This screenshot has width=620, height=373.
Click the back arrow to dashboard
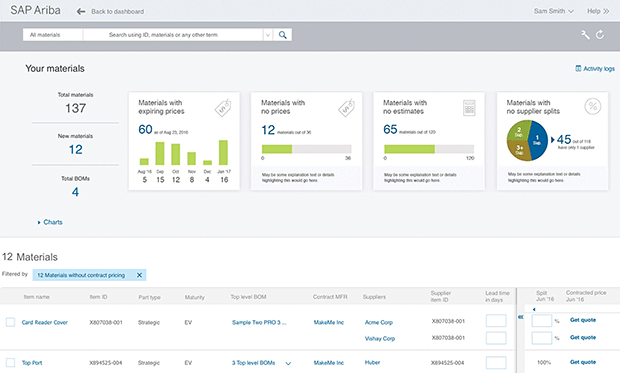tap(81, 11)
